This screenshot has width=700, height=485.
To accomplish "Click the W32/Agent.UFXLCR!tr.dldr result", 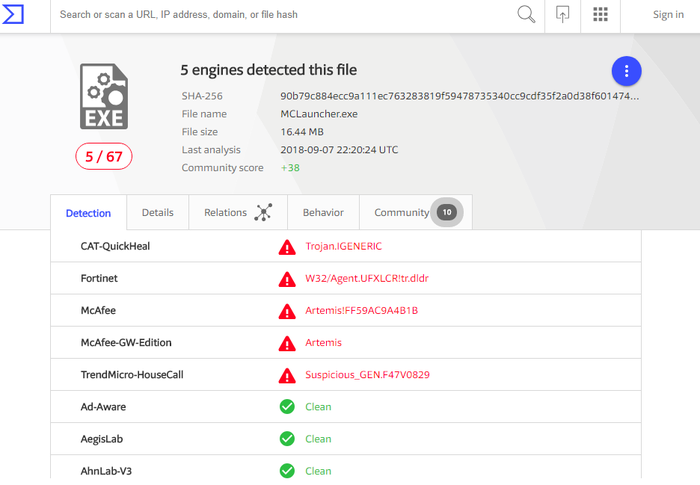I will [x=367, y=279].
